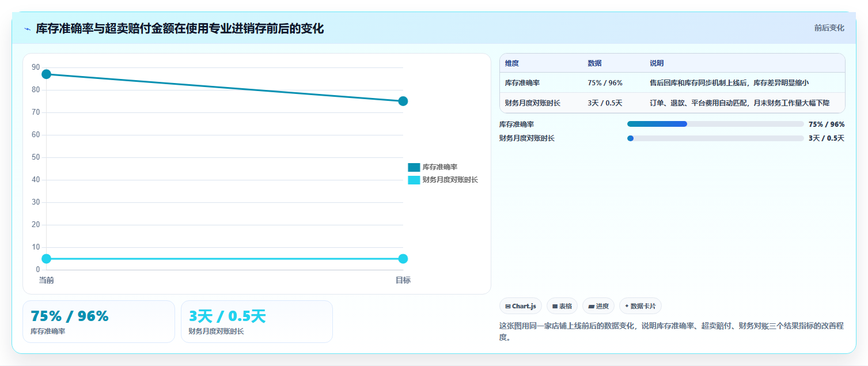Select the 75% / 96% data card
This screenshot has width=868, height=366.
tap(98, 322)
